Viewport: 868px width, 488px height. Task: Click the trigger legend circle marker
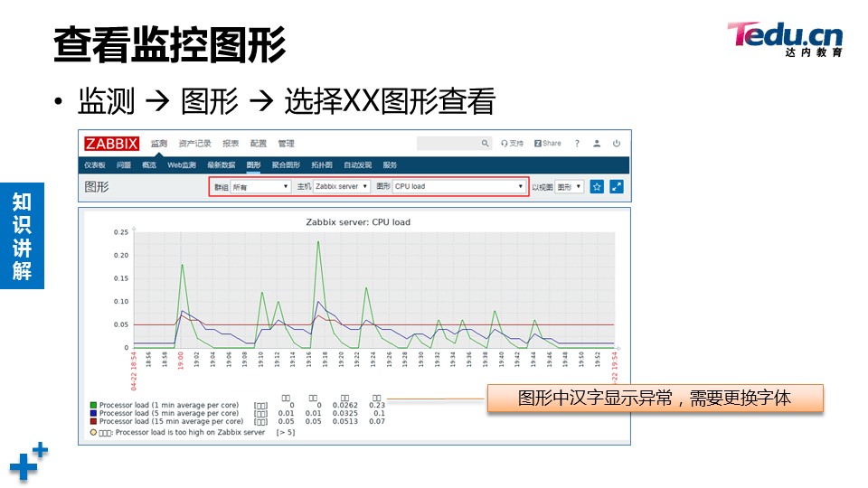tap(93, 432)
